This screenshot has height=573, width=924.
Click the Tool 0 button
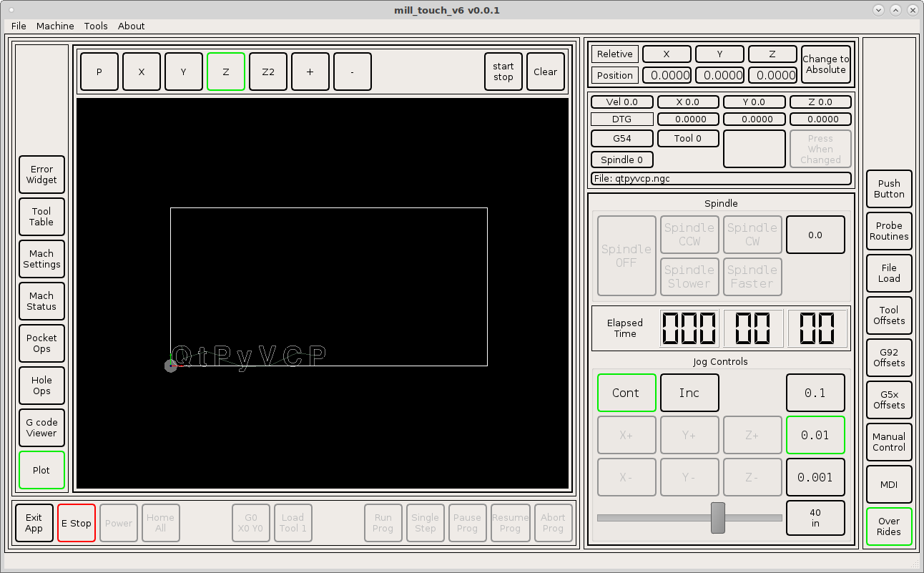pos(688,138)
